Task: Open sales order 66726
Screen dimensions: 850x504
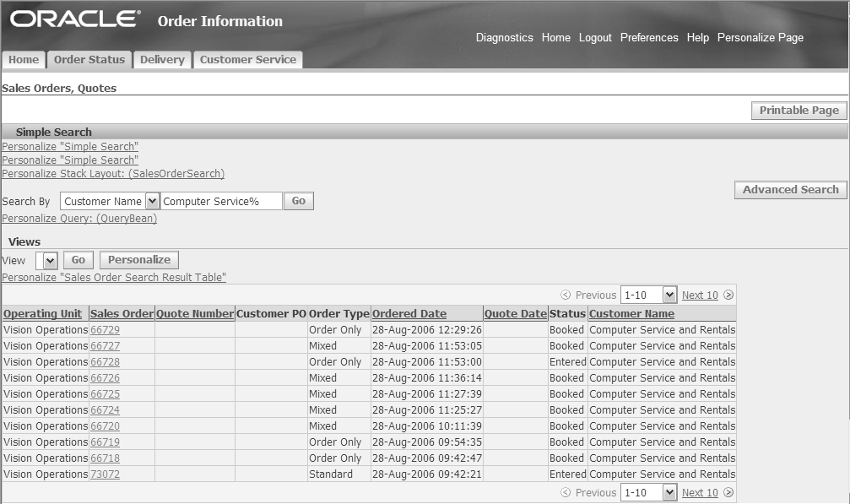Action: (106, 377)
